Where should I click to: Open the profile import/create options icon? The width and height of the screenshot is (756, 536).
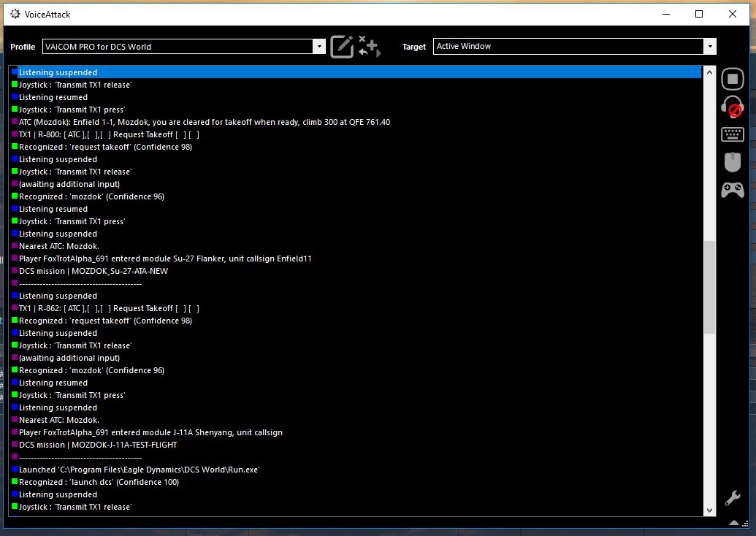pyautogui.click(x=370, y=47)
